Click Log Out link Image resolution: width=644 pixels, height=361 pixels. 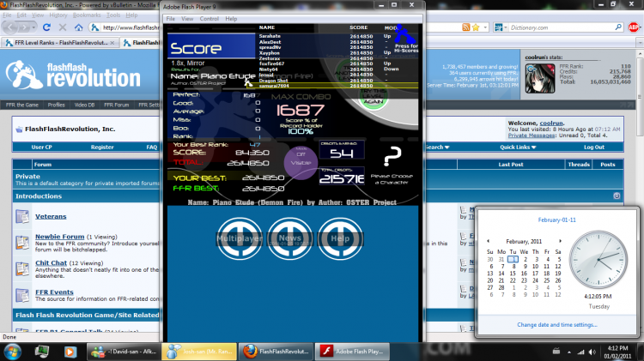coord(594,147)
